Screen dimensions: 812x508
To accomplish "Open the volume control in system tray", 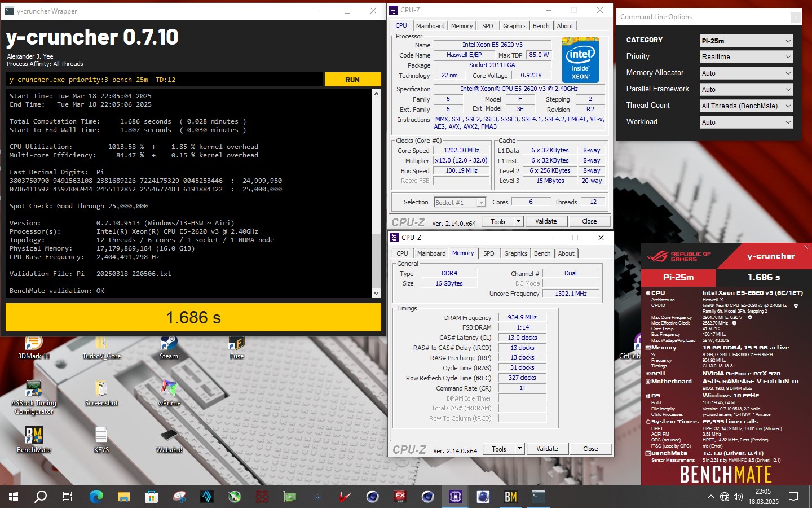I will [x=738, y=497].
